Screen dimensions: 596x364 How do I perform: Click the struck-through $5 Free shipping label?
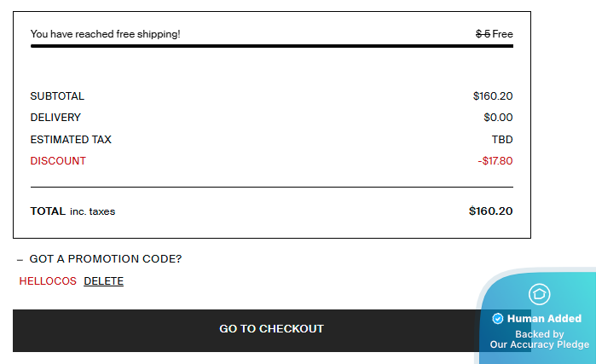[x=495, y=34]
